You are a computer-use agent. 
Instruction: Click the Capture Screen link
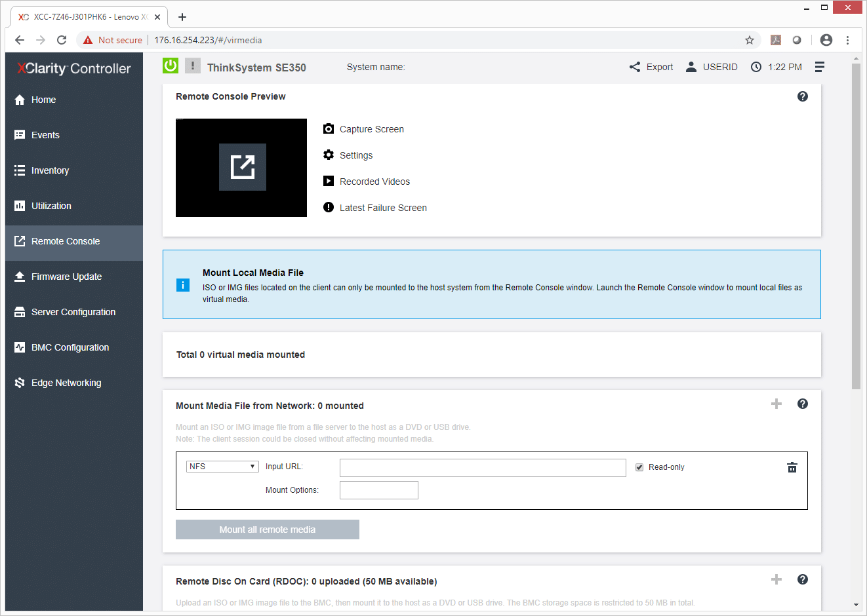tap(372, 129)
